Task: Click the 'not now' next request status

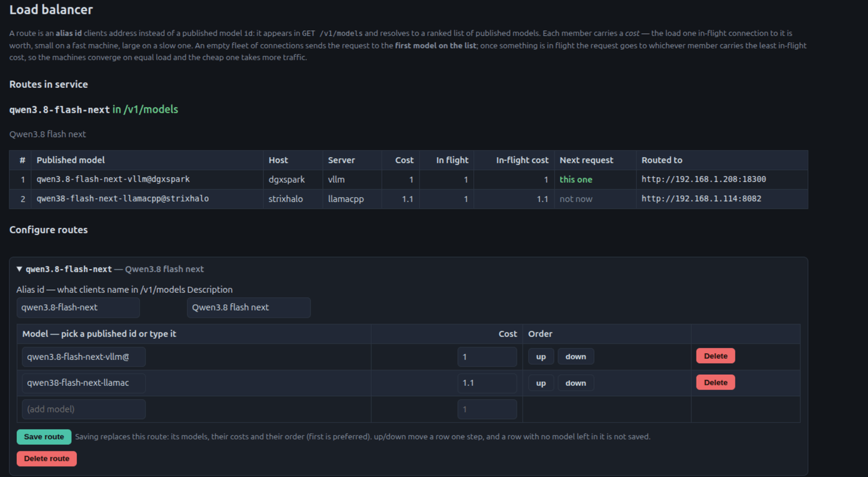Action: pyautogui.click(x=576, y=199)
